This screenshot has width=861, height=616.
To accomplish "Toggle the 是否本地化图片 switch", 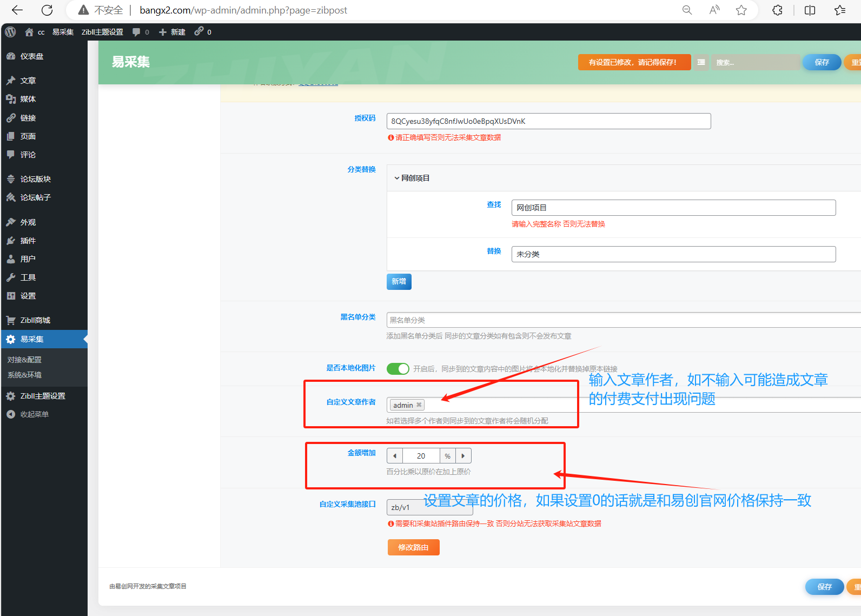I will tap(398, 369).
